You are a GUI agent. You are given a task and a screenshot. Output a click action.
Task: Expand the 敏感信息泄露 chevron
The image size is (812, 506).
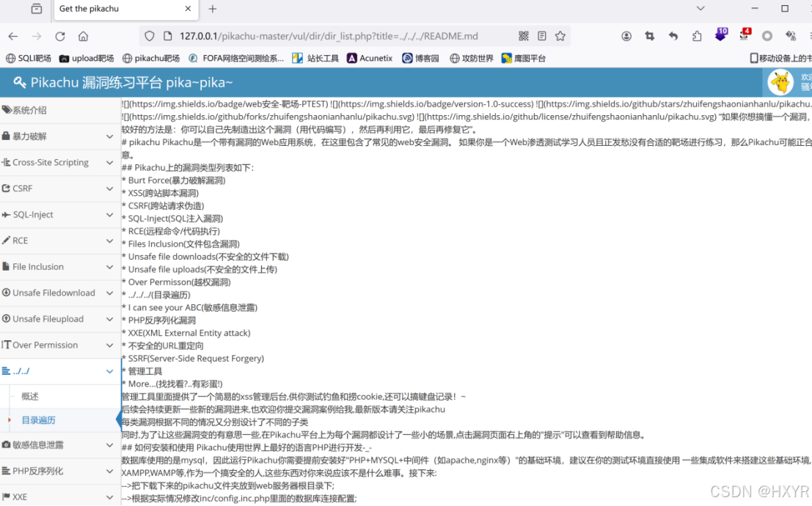(x=109, y=445)
